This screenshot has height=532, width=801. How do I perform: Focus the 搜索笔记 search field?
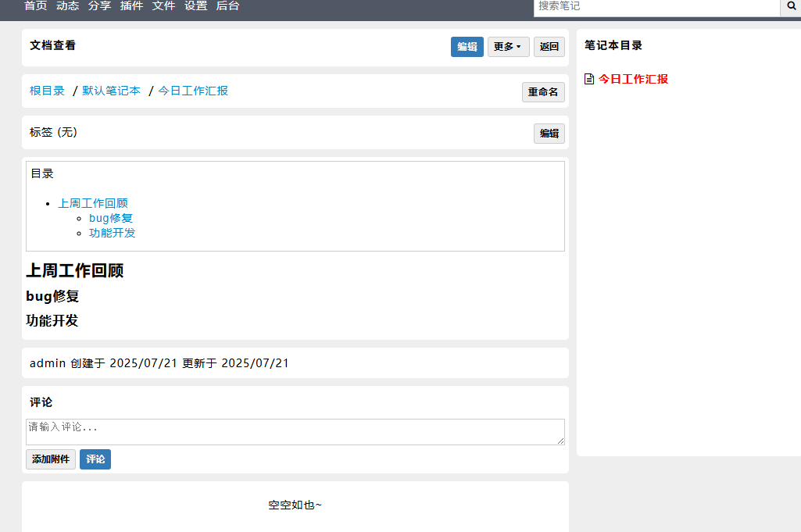tap(657, 6)
